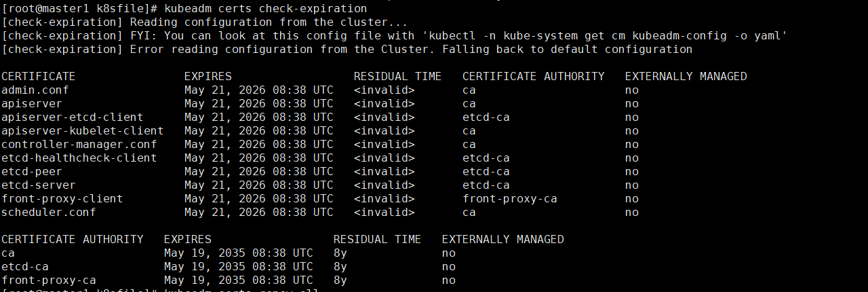Click the front-proxy-client certificate name
The width and height of the screenshot is (868, 292).
pos(62,198)
